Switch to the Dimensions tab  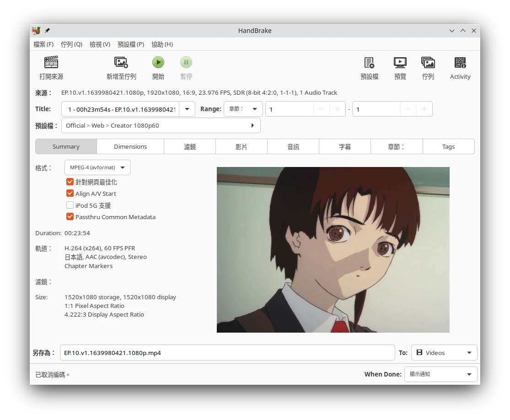(130, 147)
